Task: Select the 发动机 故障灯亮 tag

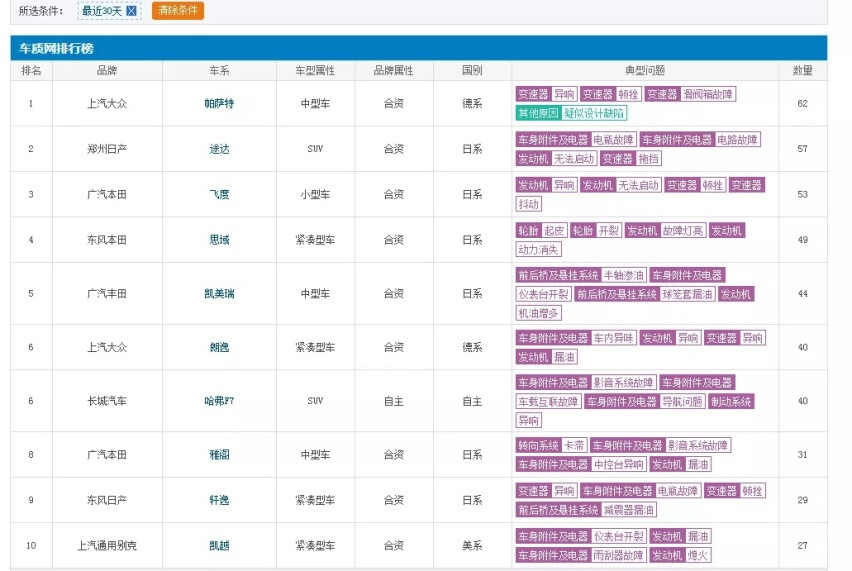Action: pyautogui.click(x=665, y=230)
